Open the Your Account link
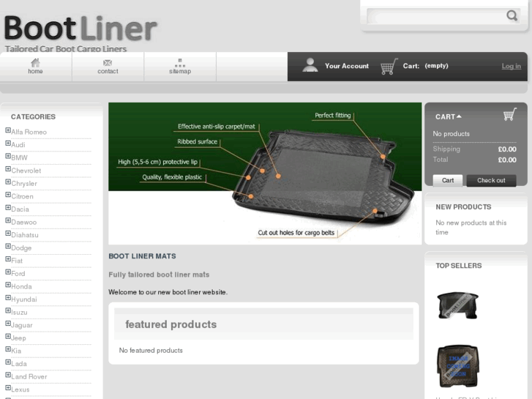 click(347, 66)
